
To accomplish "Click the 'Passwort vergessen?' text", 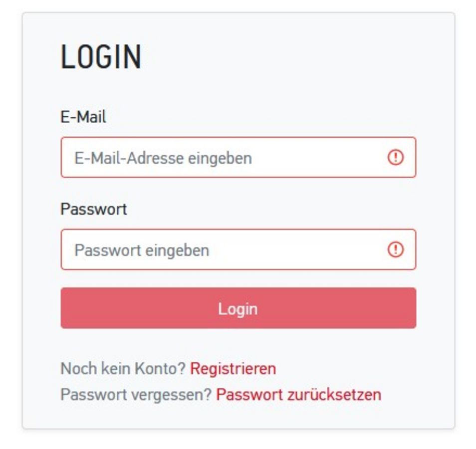I will 136,395.
